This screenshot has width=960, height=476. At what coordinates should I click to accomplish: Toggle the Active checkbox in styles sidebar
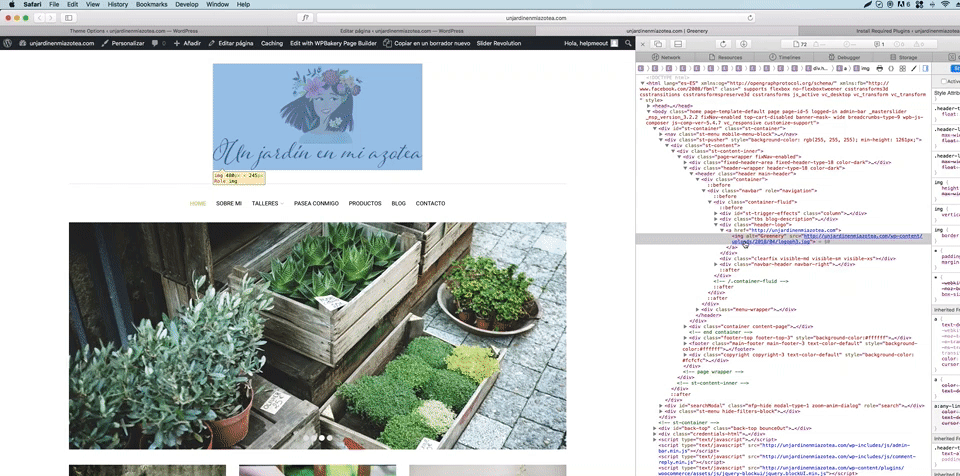click(x=943, y=81)
